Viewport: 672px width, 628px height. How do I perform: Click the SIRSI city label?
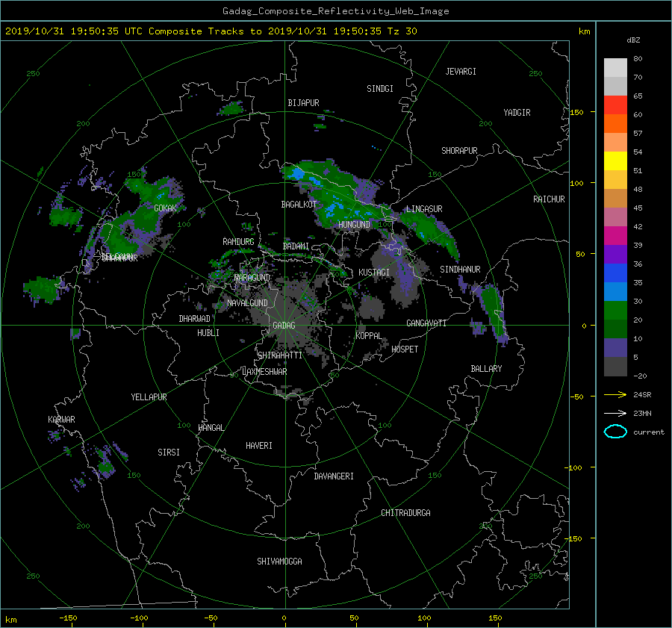click(x=169, y=453)
